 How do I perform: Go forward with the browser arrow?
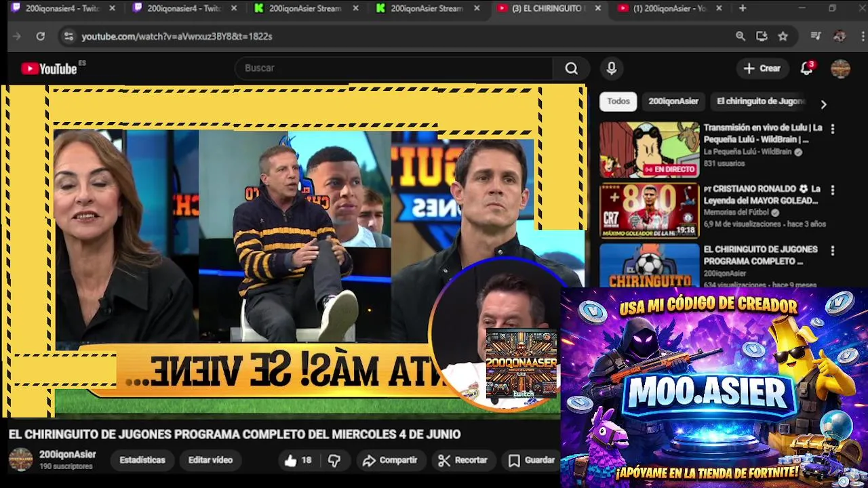click(17, 37)
